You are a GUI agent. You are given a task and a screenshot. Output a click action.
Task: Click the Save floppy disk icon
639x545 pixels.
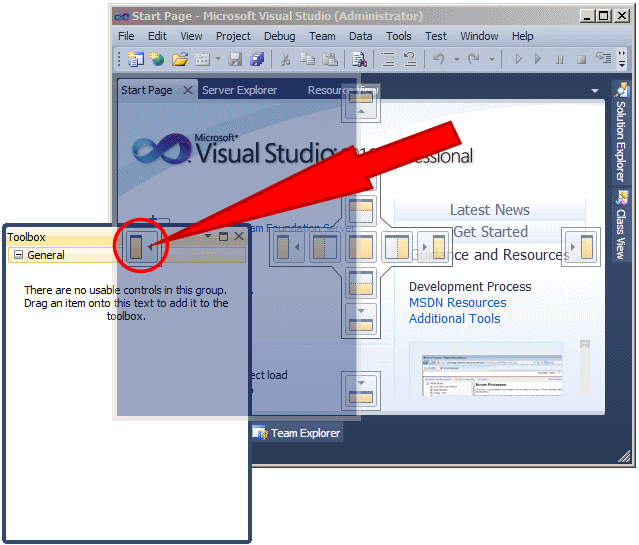point(235,59)
